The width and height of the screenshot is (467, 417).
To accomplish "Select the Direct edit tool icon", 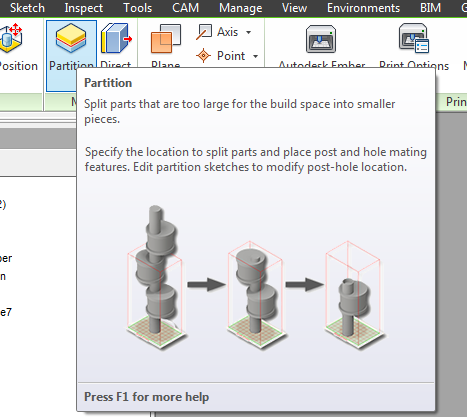I will [x=116, y=38].
